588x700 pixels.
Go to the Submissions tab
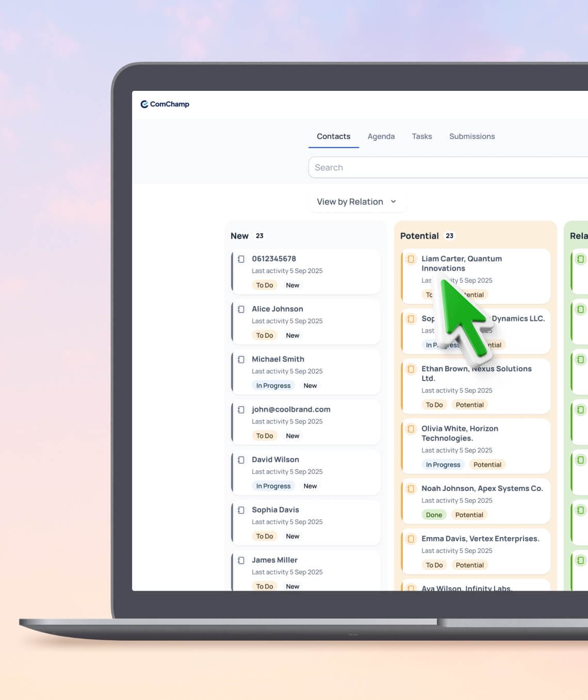point(471,136)
